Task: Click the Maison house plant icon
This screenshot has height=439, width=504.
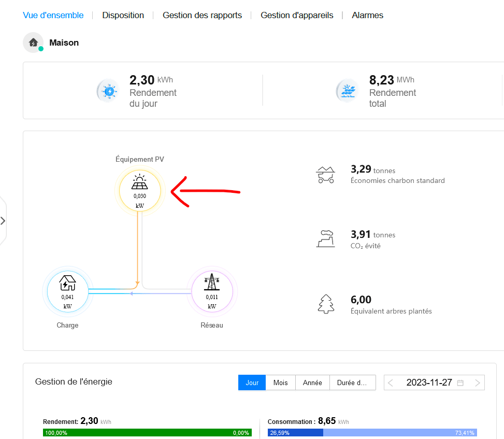Action: pyautogui.click(x=33, y=43)
